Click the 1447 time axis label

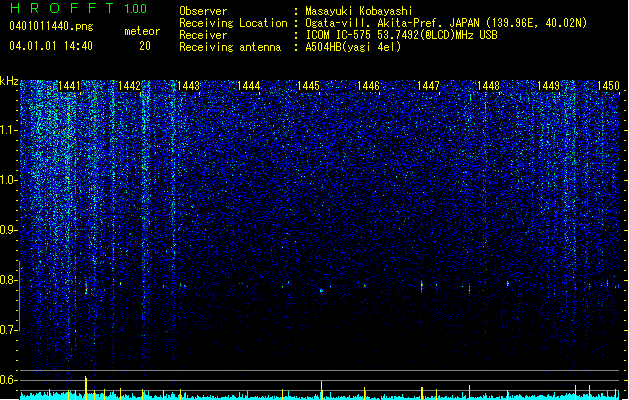428,86
